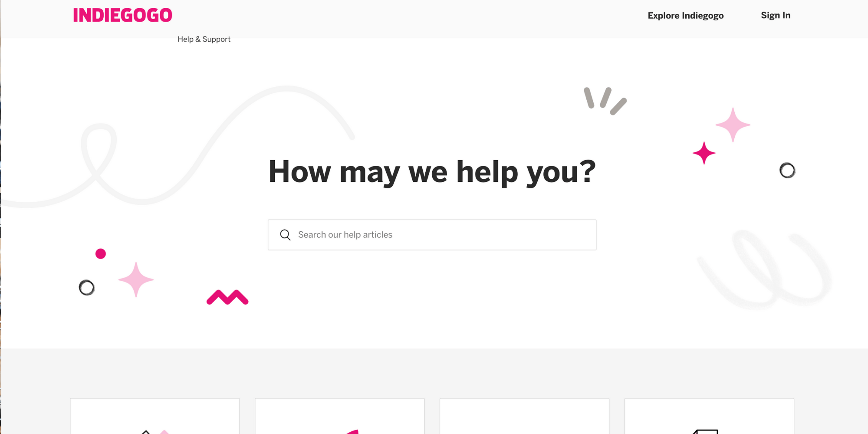The image size is (868, 434).
Task: Open the Sign In page
Action: pyautogui.click(x=776, y=16)
